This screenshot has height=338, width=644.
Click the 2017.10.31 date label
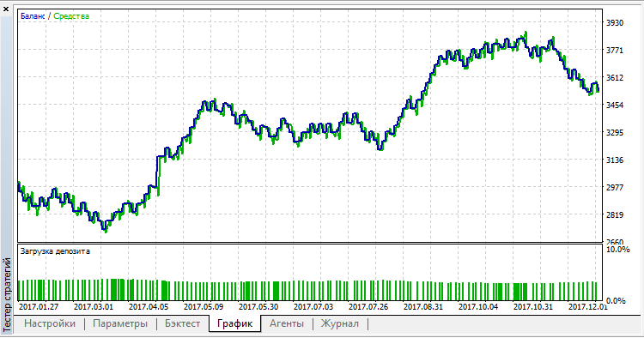533,307
